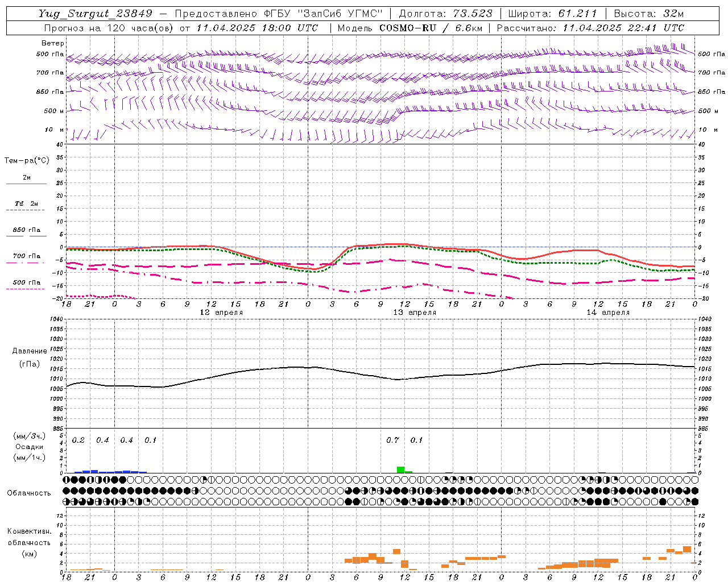The width and height of the screenshot is (728, 582).
Task: Click the (мм/3ч.) precipitation unit label
Action: (30, 436)
